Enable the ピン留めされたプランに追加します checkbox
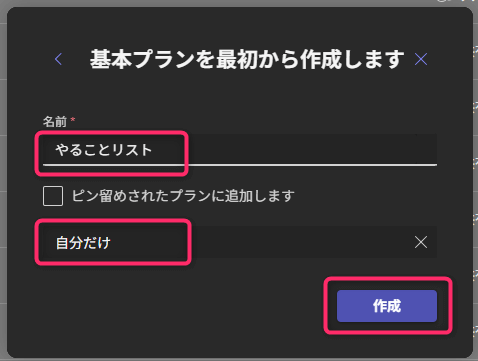Screen dimensions: 478x361 pos(53,196)
